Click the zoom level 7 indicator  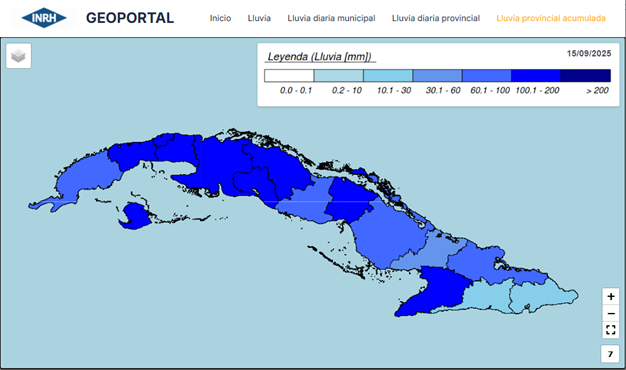click(x=610, y=354)
